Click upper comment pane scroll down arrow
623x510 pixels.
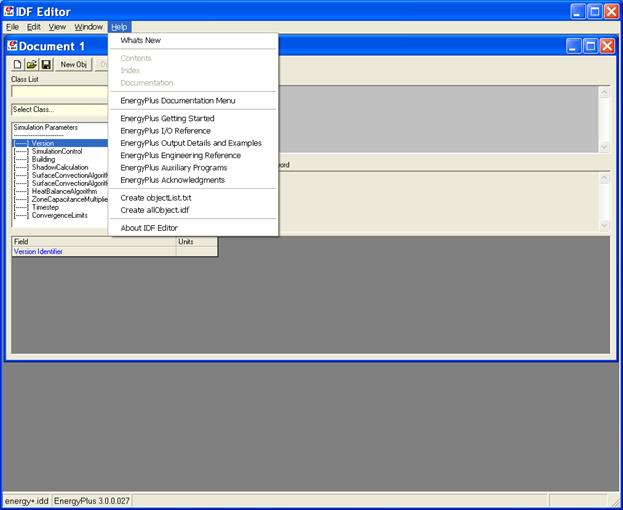click(604, 147)
